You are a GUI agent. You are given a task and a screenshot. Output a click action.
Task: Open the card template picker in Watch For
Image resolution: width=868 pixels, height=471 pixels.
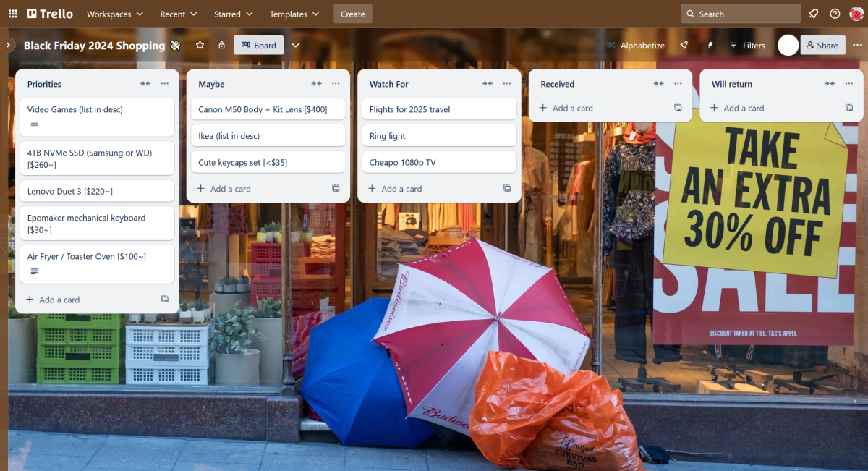click(x=506, y=188)
